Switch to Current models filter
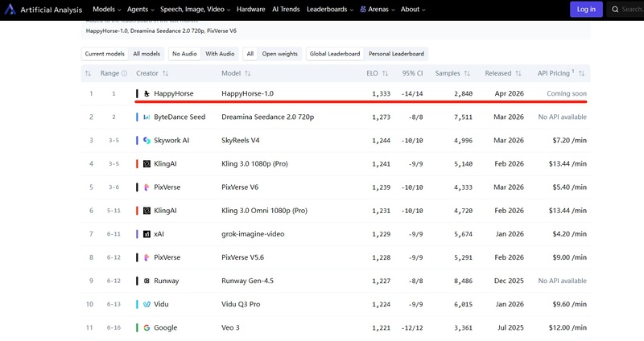The image size is (644, 341). 105,54
